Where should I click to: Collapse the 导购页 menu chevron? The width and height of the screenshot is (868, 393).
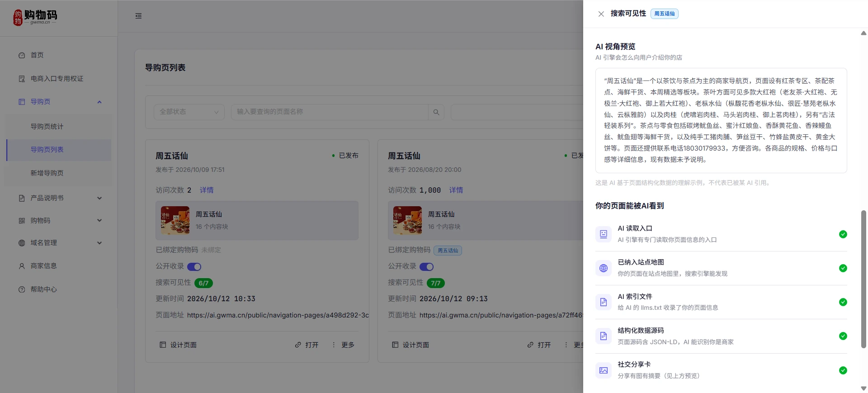point(99,102)
